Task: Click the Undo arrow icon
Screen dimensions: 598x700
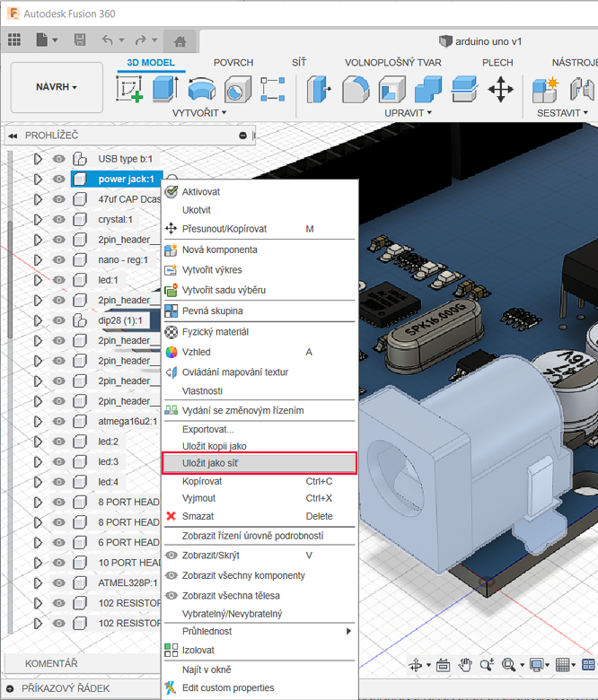Action: point(107,40)
